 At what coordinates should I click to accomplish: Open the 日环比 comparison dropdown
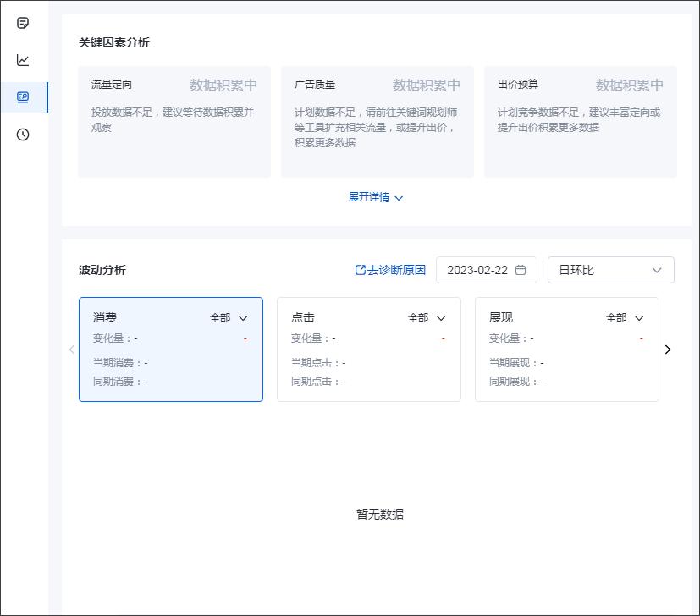pyautogui.click(x=610, y=269)
